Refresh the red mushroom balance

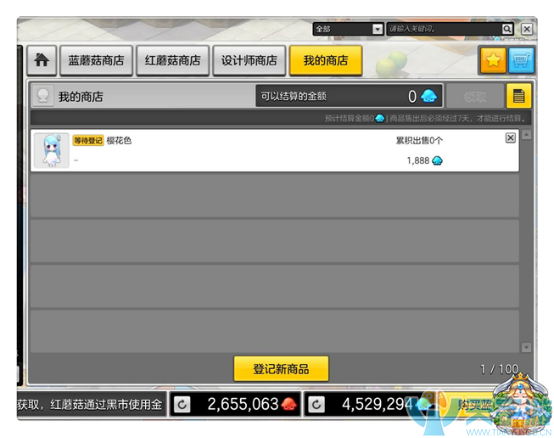[182, 404]
